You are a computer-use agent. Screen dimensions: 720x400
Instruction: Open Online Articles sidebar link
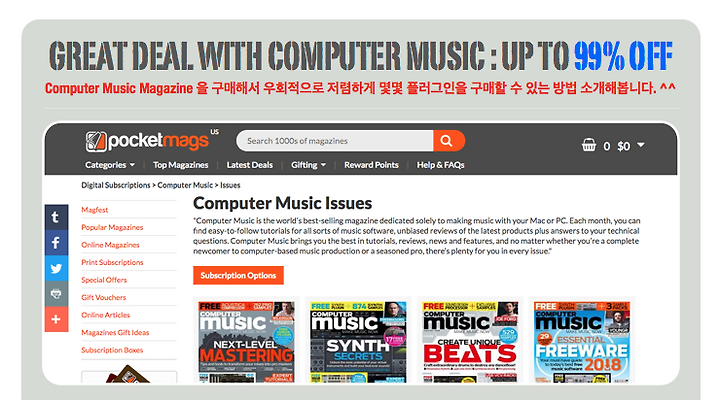[x=106, y=315]
